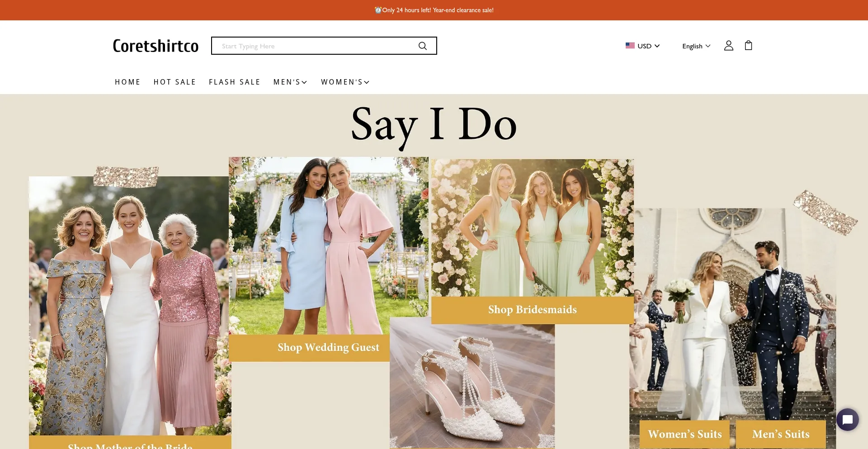Click the Coretshirtco logo
Image resolution: width=868 pixels, height=449 pixels.
[x=156, y=46]
